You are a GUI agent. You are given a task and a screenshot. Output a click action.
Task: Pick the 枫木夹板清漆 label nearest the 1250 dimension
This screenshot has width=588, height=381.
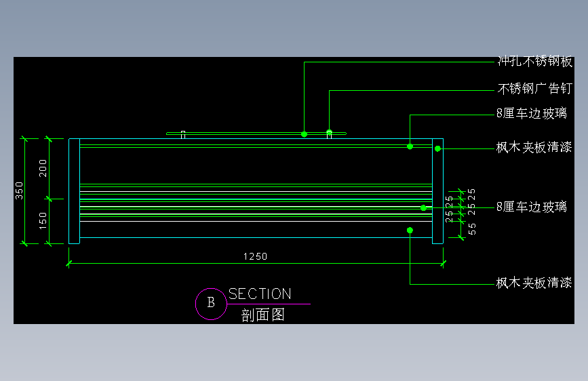pyautogui.click(x=534, y=283)
